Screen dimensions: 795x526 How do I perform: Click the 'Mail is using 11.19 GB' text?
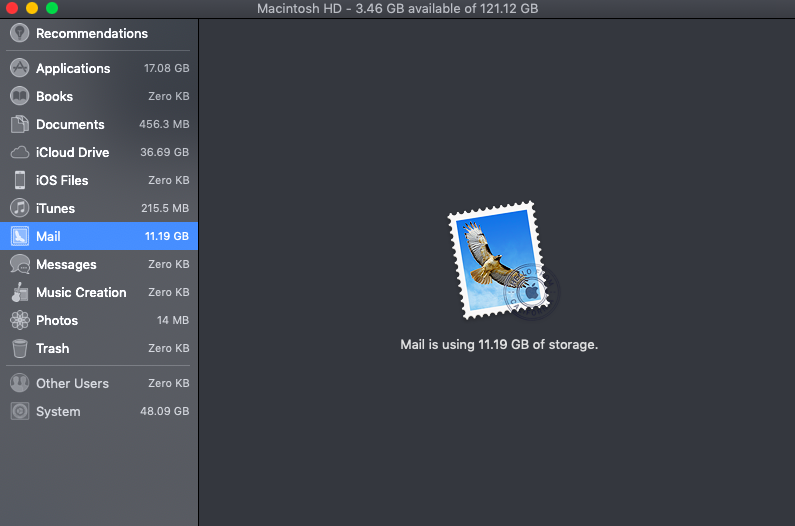499,345
